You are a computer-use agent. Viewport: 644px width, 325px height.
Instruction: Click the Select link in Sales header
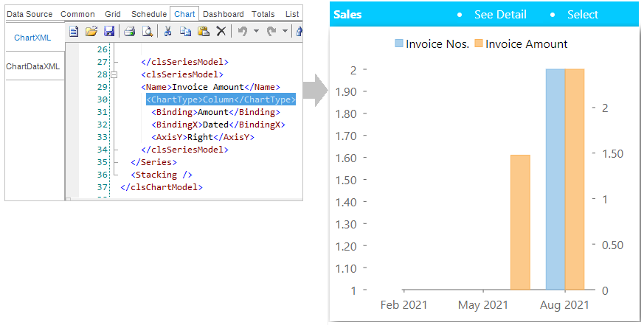(582, 14)
